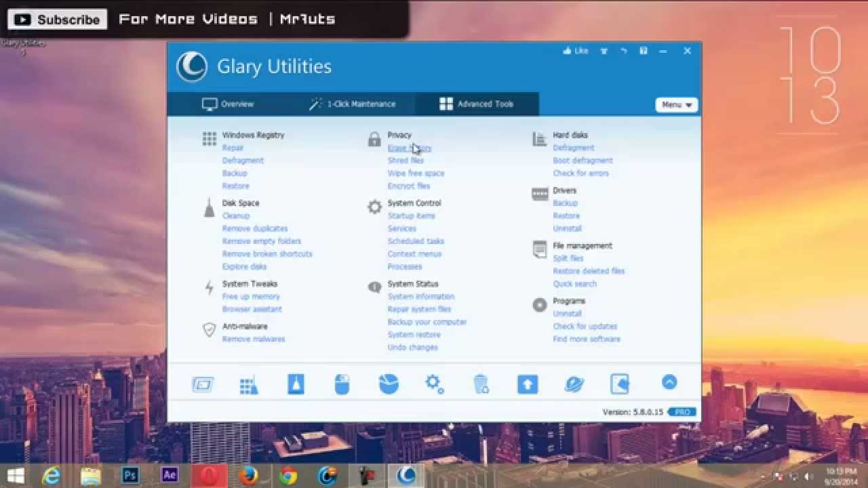Click the mouse-shaped context menu icon in bottom toolbar
This screenshot has height=488, width=868.
[342, 384]
